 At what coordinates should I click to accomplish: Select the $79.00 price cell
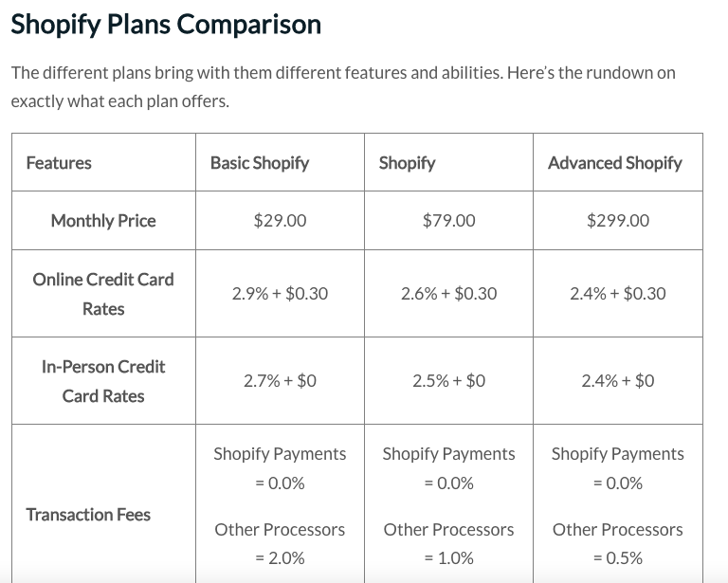click(x=448, y=221)
